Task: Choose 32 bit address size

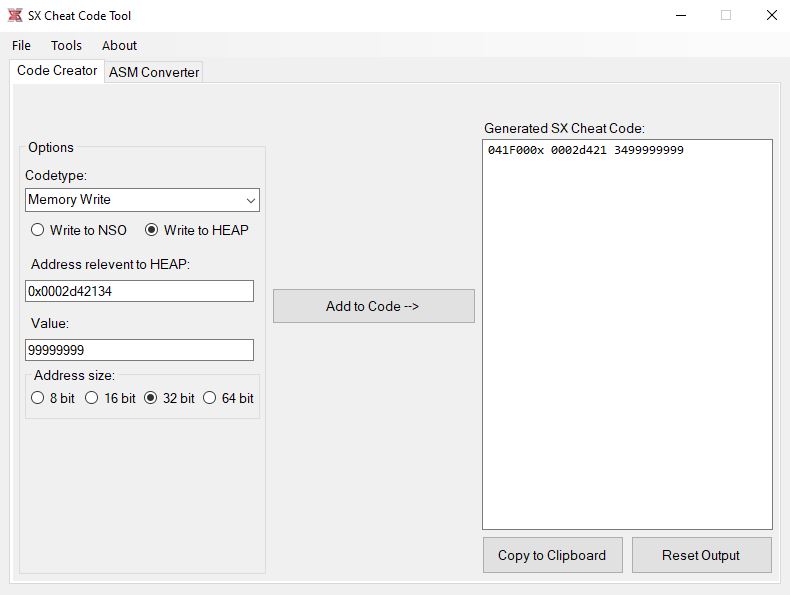Action: tap(169, 398)
